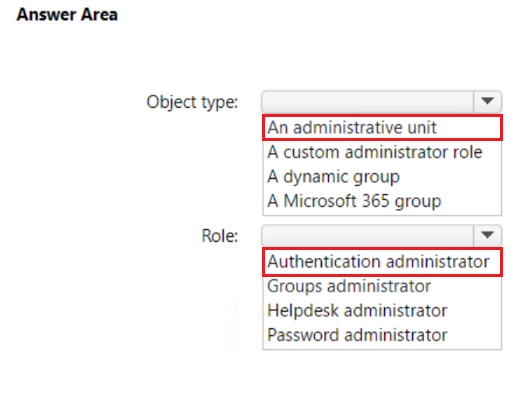The height and width of the screenshot is (395, 529).
Task: Select 'An administrative unit' option
Action: click(x=382, y=128)
